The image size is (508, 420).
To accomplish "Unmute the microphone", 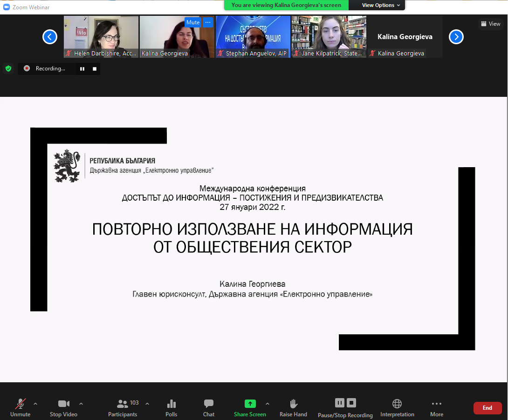I will (x=21, y=407).
